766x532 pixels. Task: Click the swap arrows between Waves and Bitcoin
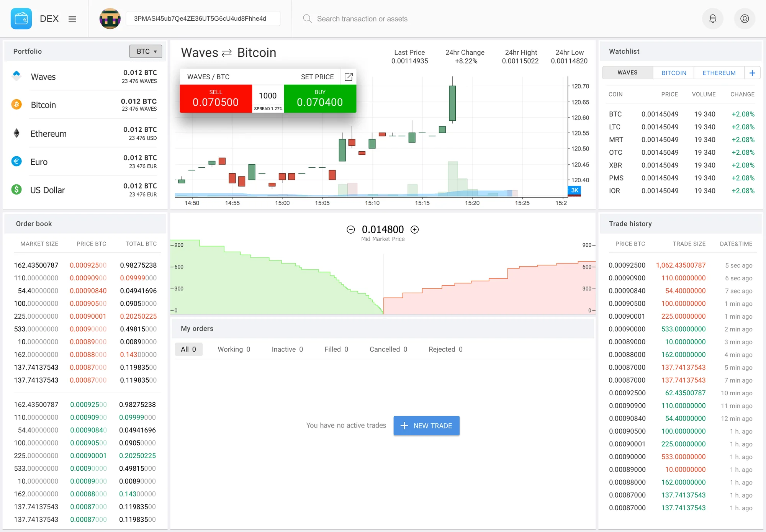tap(227, 53)
